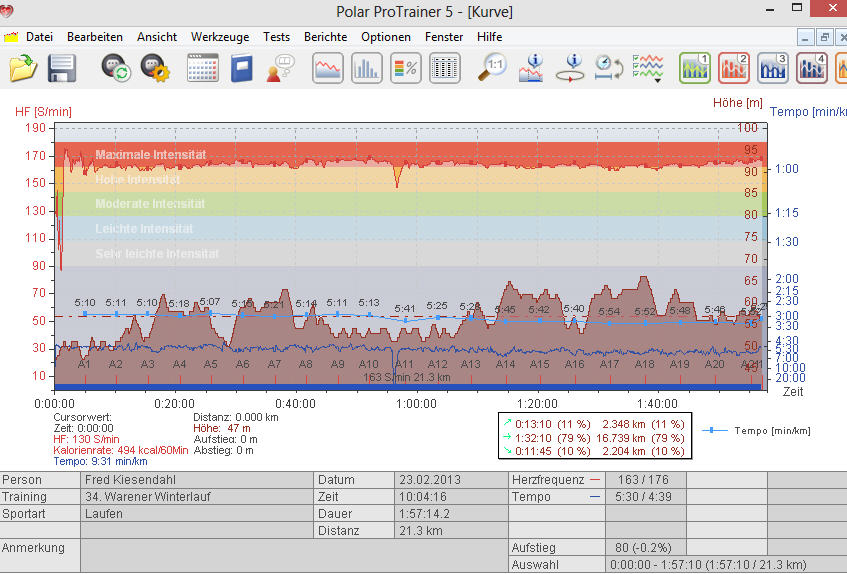The width and height of the screenshot is (847, 574).
Task: Open the Optionen menu
Action: point(386,37)
